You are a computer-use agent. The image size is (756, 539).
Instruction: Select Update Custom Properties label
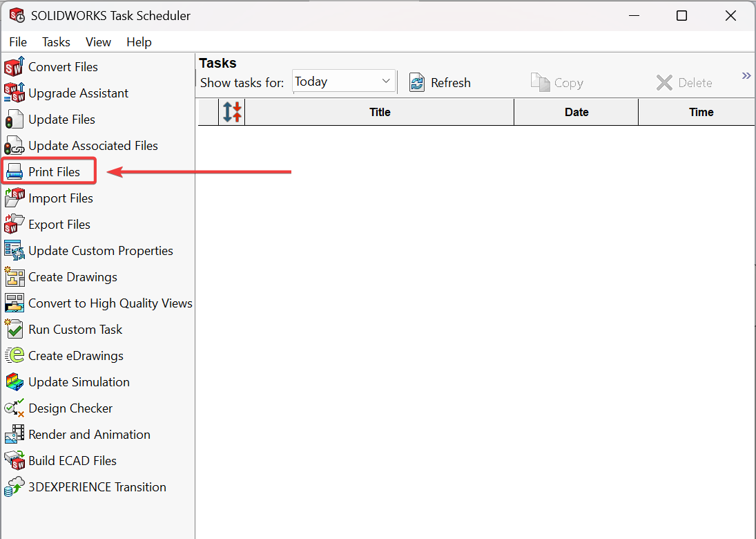(101, 250)
